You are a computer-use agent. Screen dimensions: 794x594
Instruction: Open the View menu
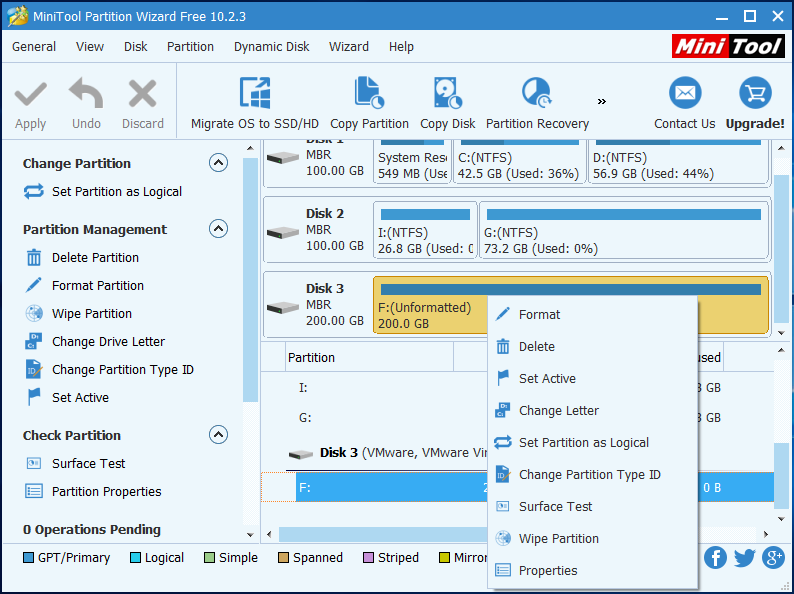click(x=90, y=47)
